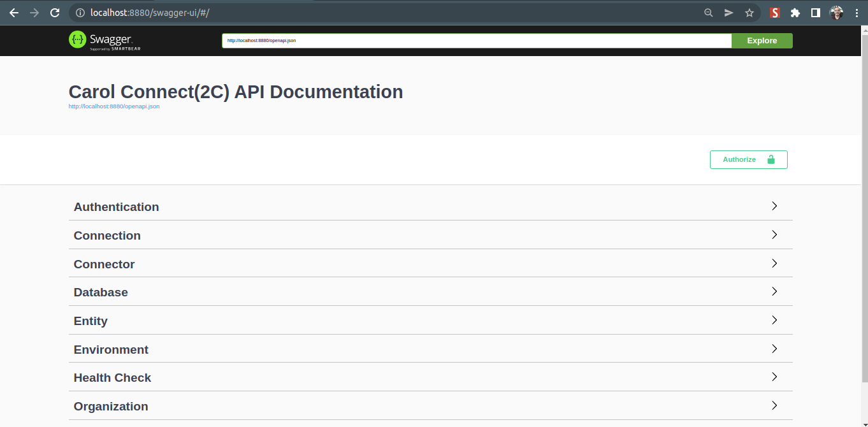Open the browser zoom magnifier icon

pyautogui.click(x=709, y=13)
